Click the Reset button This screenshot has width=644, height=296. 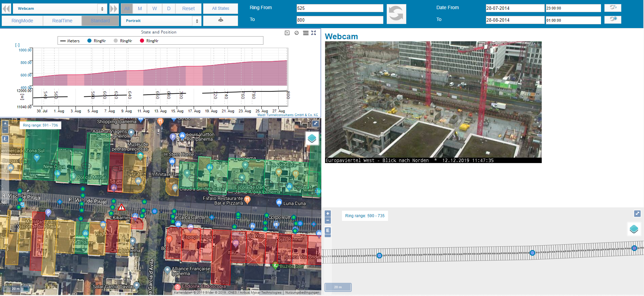click(188, 8)
